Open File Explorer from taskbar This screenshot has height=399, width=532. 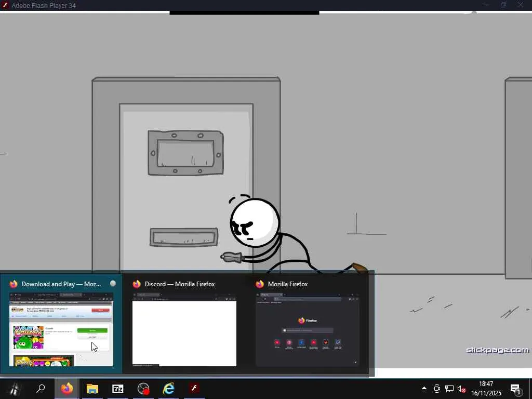(x=92, y=389)
